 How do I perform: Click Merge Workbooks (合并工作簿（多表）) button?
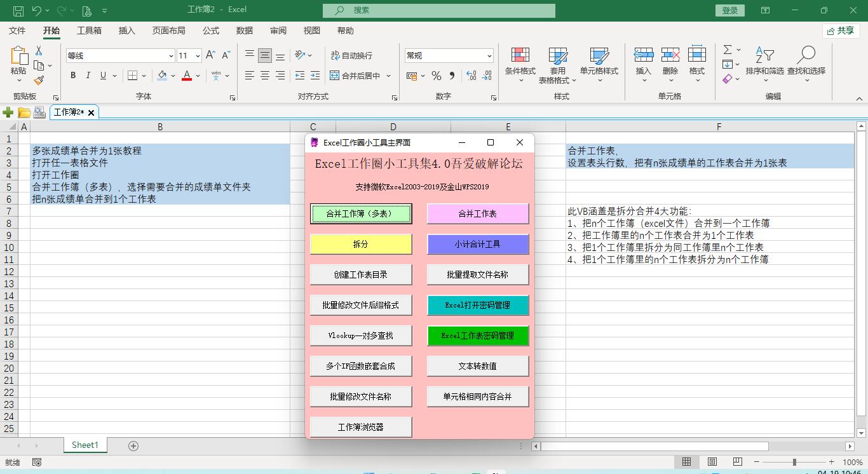(x=361, y=213)
